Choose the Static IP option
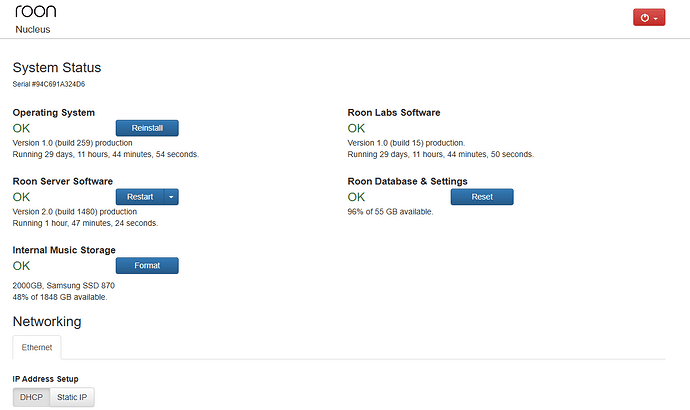Screen dimensions: 690x410 [x=72, y=397]
